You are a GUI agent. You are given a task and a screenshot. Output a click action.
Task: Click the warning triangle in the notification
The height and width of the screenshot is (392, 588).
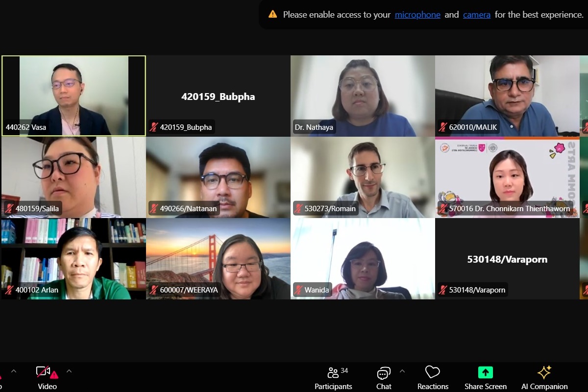(x=273, y=14)
